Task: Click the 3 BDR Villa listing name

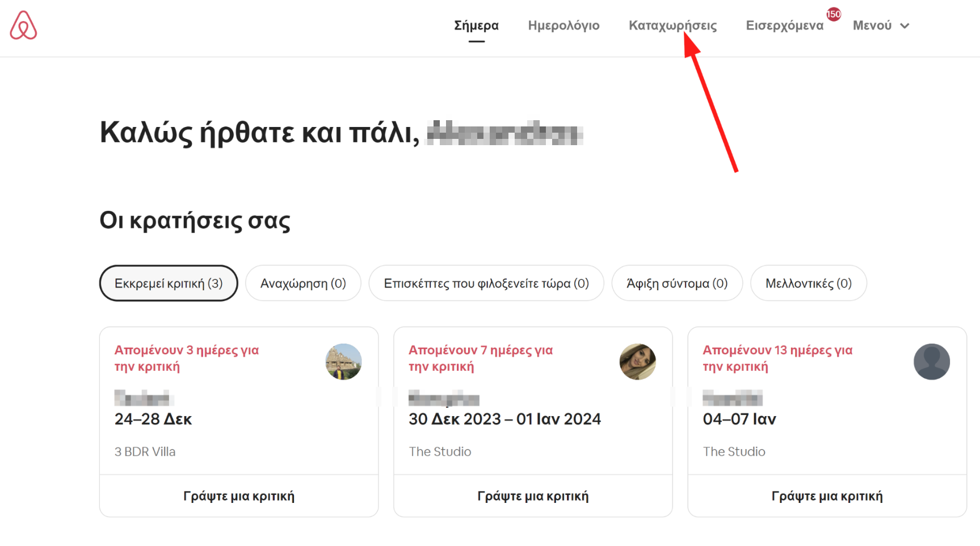Action: tap(145, 452)
